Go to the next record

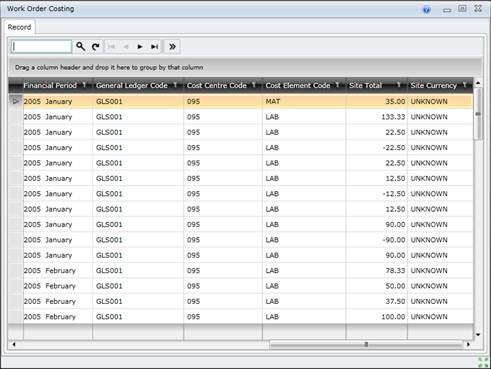(140, 47)
